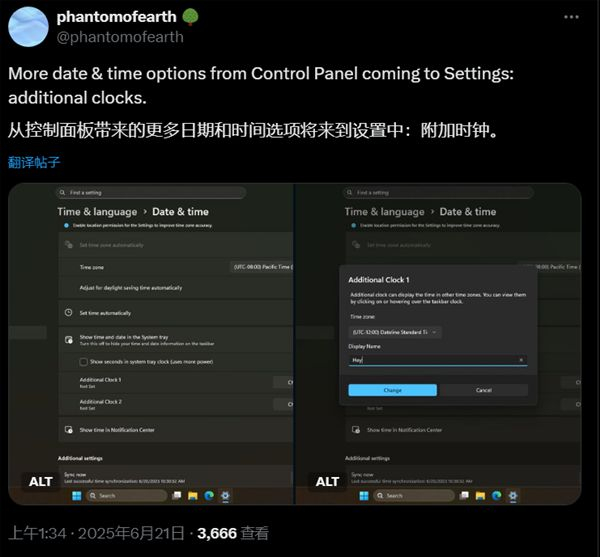Check Show seconds in system tray clock
This screenshot has width=600, height=557.
click(83, 362)
